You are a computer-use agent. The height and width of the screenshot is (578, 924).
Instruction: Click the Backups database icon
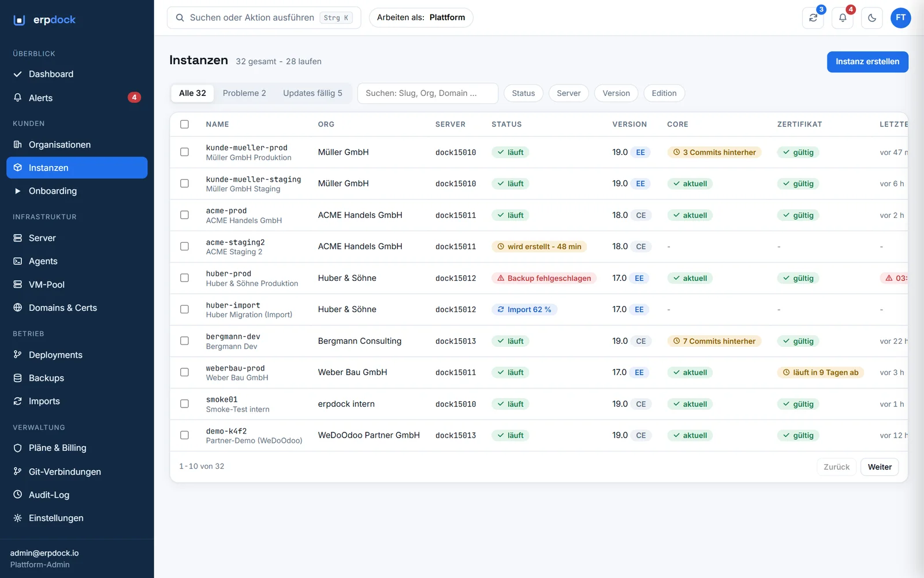tap(18, 378)
